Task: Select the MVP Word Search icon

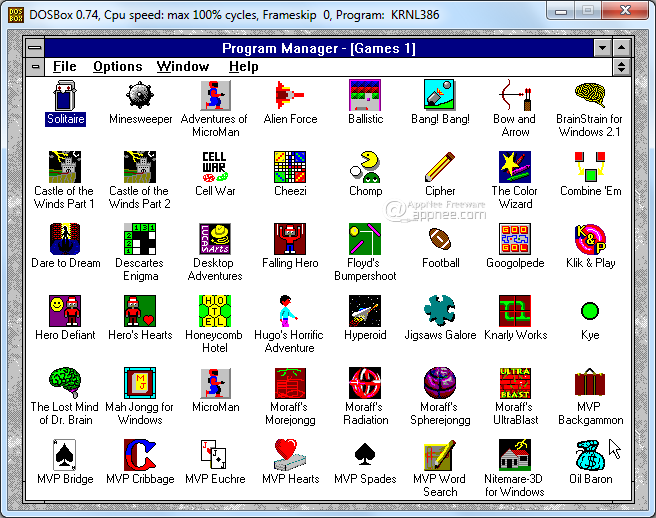Action: 440,455
